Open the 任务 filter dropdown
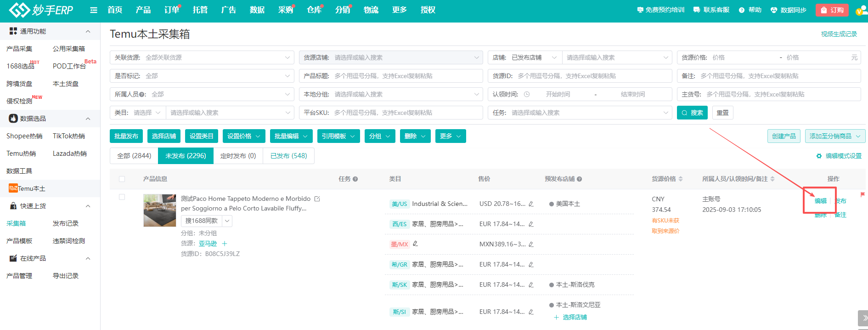Viewport: 868px width, 330px height. pos(580,113)
